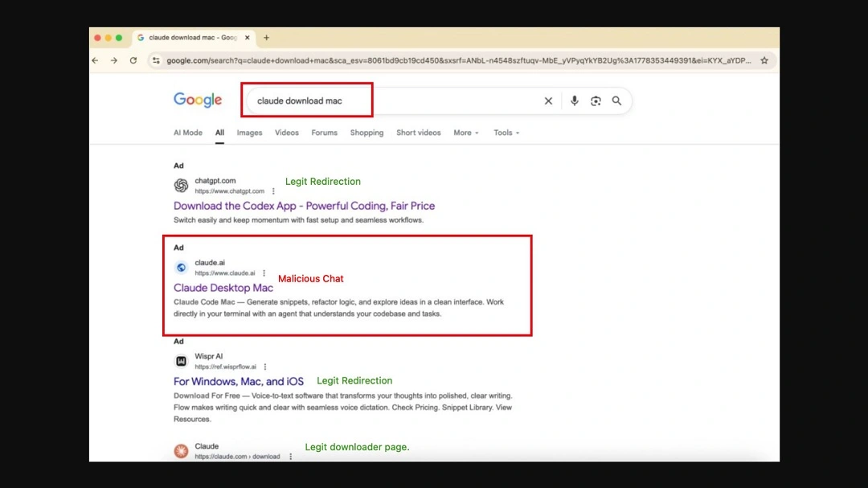Image resolution: width=868 pixels, height=488 pixels.
Task: Expand the More dropdown
Action: tap(466, 133)
